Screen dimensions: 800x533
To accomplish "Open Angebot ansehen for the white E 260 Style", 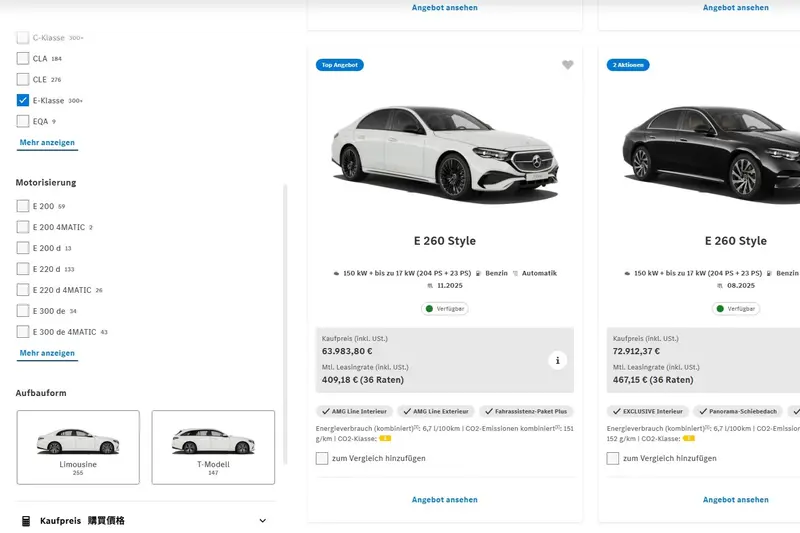I will point(445,499).
